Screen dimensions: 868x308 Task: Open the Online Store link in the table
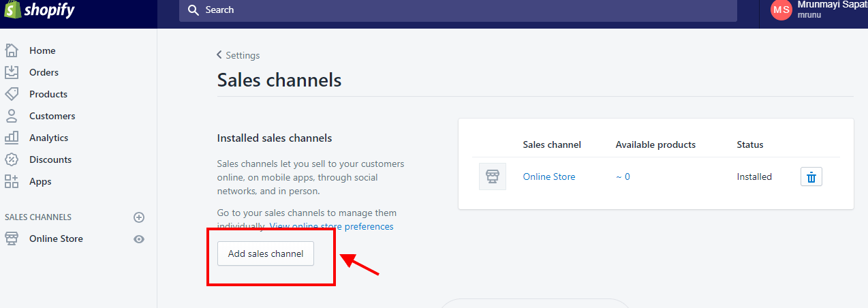pos(549,176)
